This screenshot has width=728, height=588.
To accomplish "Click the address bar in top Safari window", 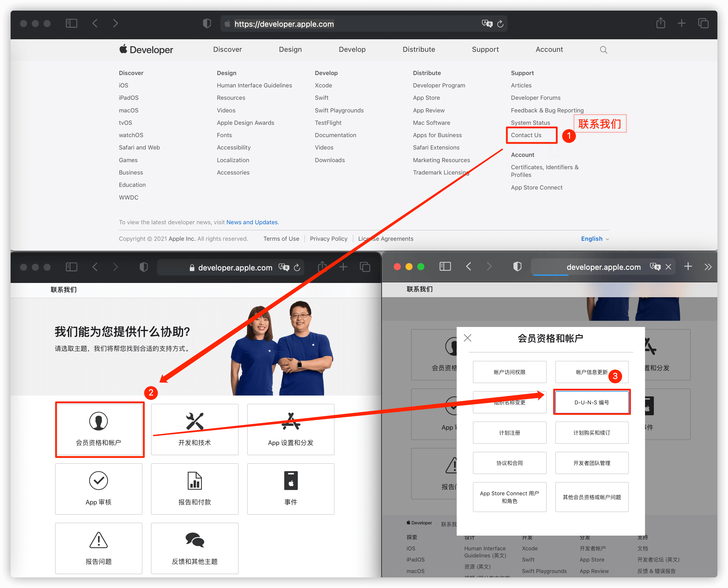I will (x=363, y=24).
